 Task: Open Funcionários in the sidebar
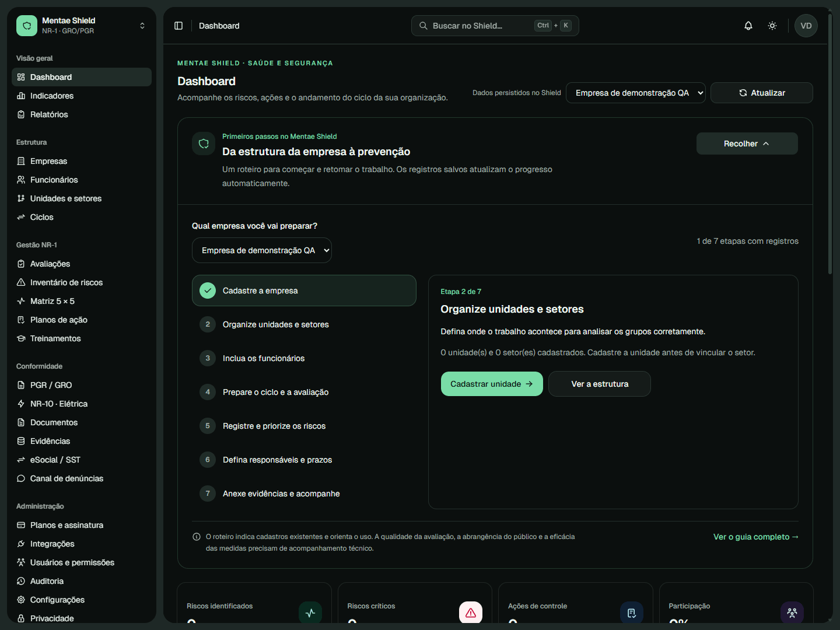click(x=82, y=180)
